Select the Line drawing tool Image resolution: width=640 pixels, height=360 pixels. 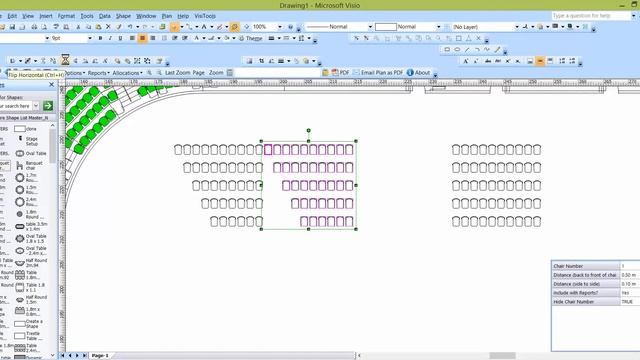click(x=467, y=49)
